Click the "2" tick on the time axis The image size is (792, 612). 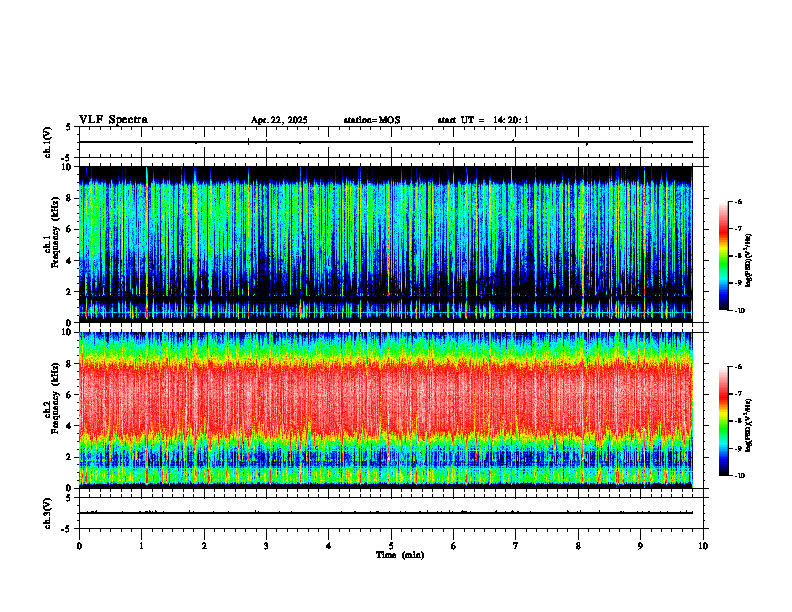coord(204,546)
